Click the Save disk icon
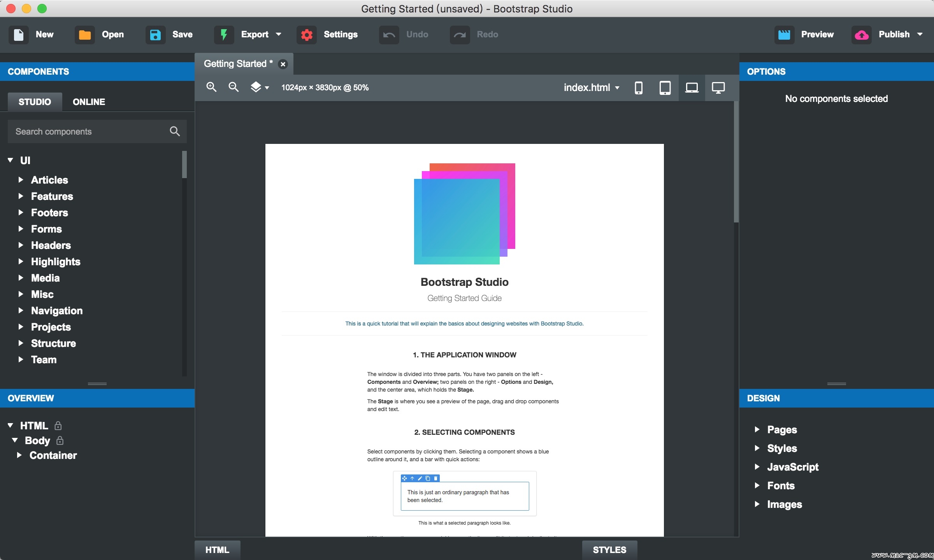This screenshot has height=560, width=934. click(155, 35)
